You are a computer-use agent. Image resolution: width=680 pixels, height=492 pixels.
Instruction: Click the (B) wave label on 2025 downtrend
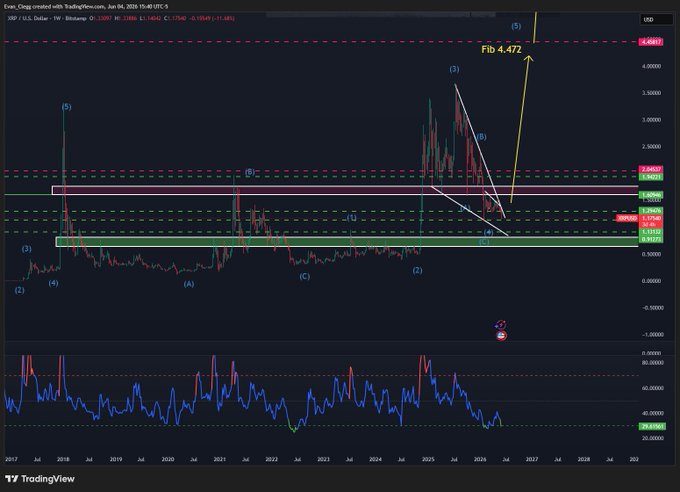point(481,137)
